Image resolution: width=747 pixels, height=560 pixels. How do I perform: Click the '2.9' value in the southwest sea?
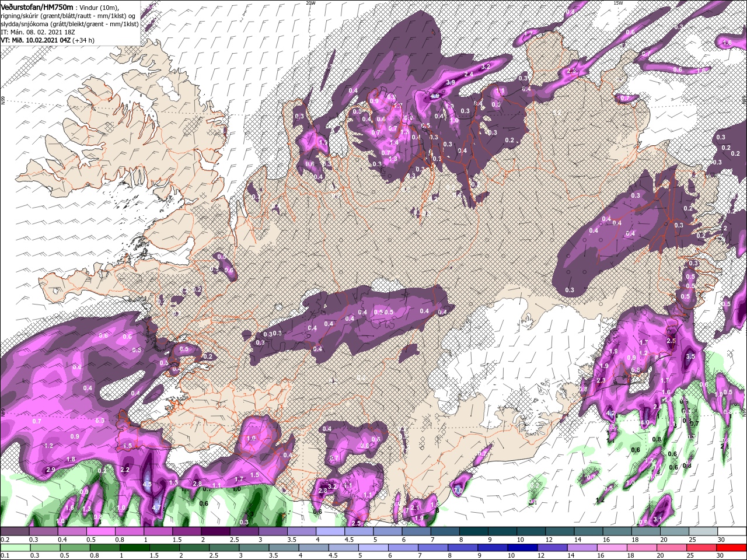pos(51,470)
